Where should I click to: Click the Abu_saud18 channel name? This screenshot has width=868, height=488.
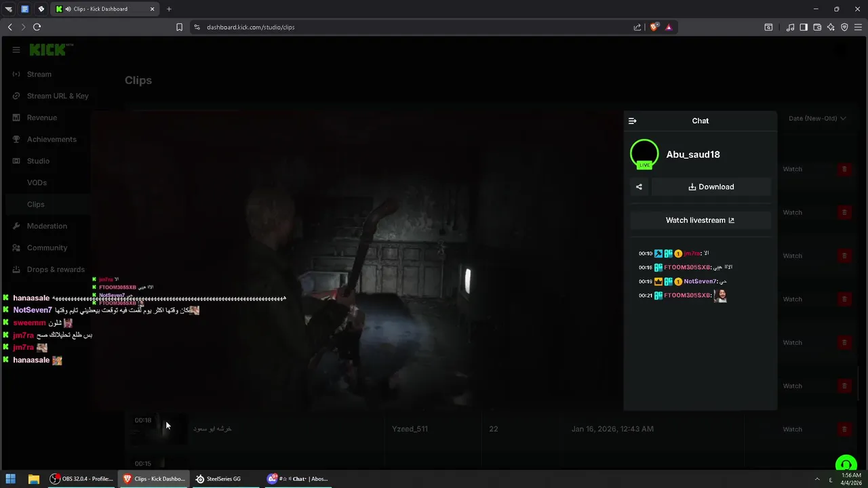(x=693, y=155)
